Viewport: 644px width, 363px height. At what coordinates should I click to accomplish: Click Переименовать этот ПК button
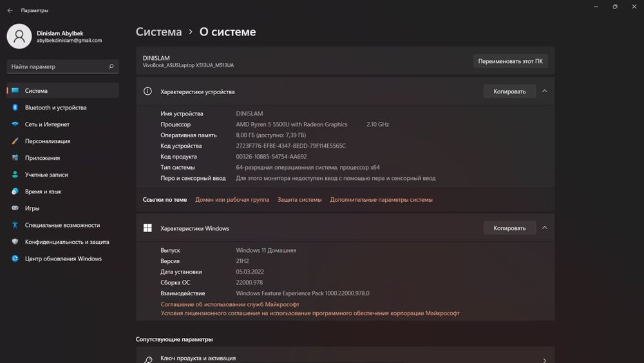click(510, 62)
